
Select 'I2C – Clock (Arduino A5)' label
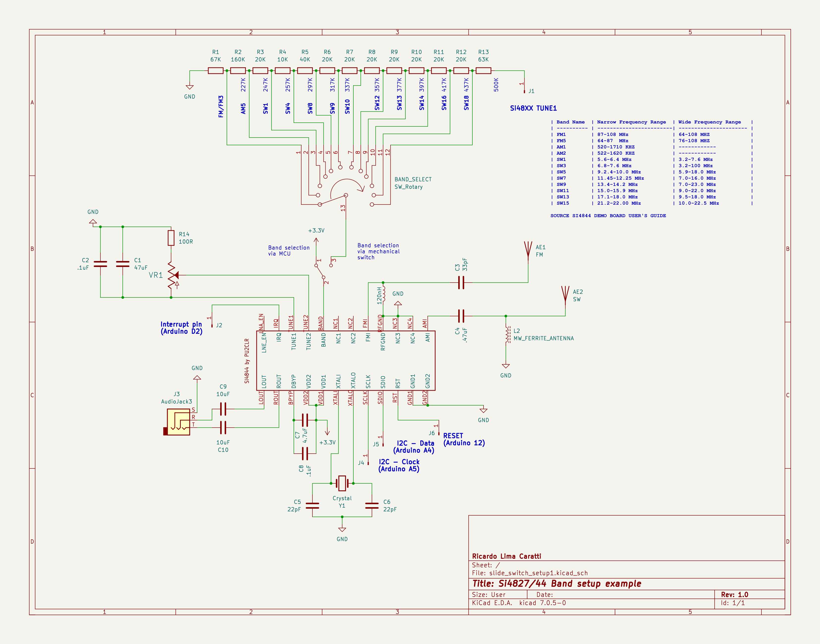coord(399,465)
